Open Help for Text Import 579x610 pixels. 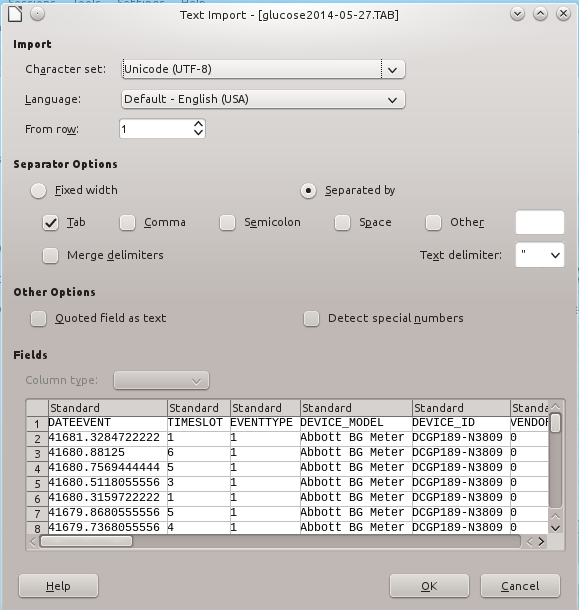(58, 586)
